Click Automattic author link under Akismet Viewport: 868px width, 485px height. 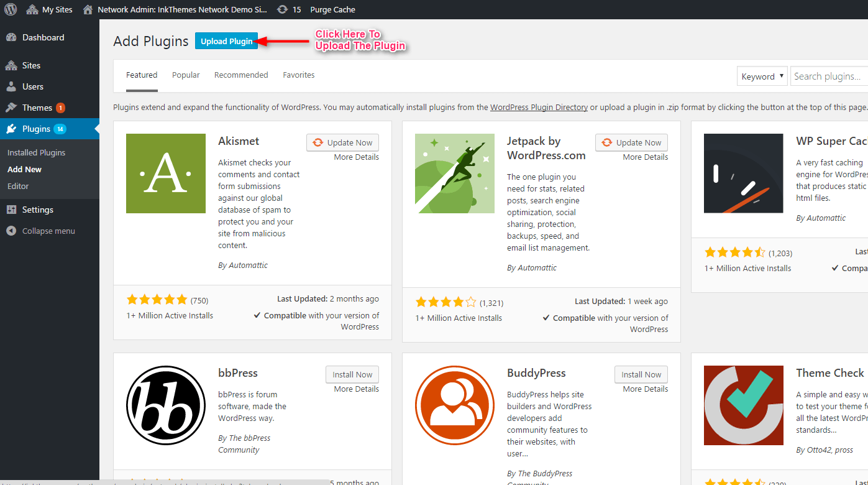(x=247, y=266)
